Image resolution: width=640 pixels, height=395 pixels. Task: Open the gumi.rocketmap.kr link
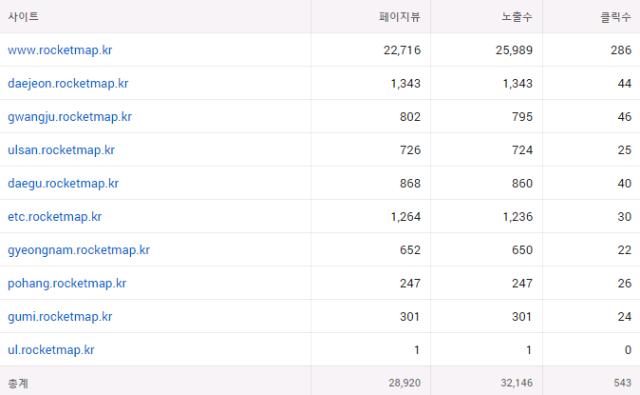point(60,317)
